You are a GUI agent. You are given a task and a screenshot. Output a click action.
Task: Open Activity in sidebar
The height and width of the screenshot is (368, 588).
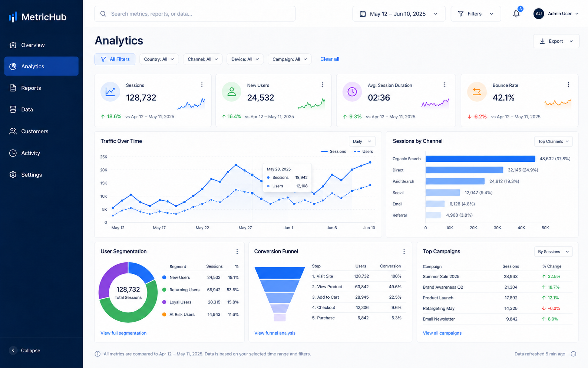tap(41, 153)
